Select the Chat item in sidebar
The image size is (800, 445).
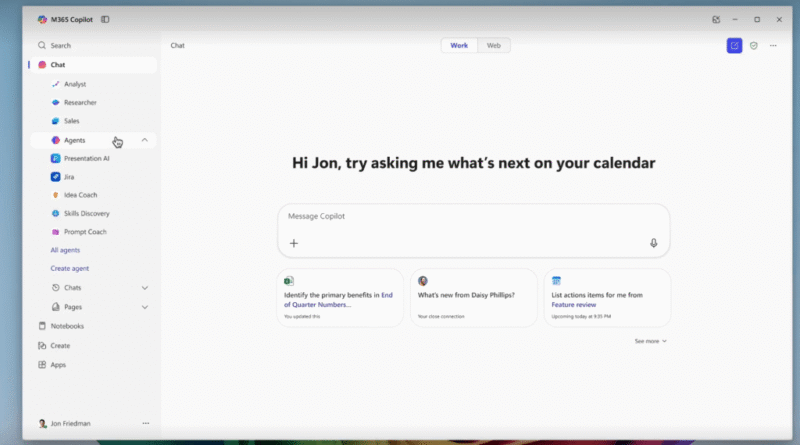point(93,65)
